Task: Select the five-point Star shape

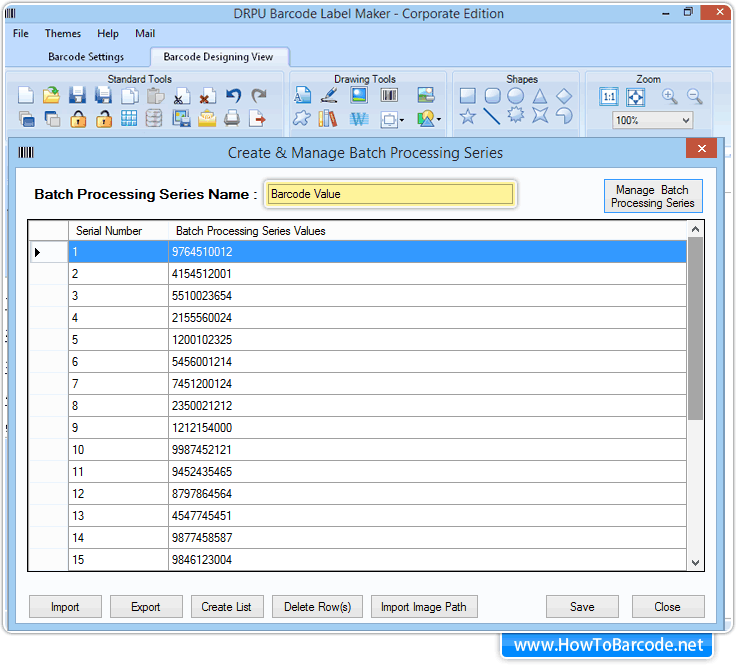Action: (468, 116)
